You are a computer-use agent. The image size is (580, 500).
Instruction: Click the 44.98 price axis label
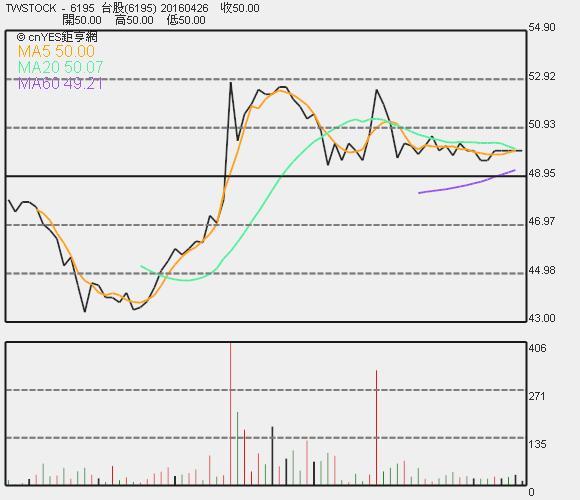coord(542,270)
